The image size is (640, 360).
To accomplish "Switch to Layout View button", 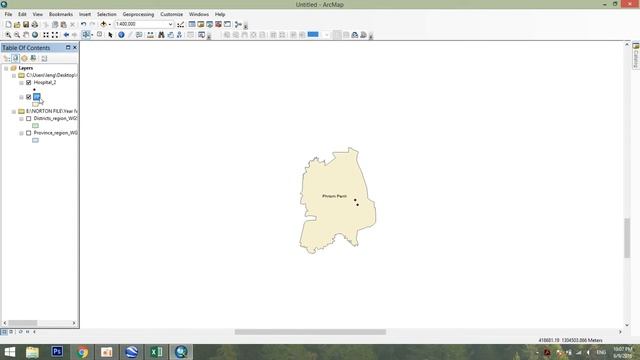I will click(11, 332).
